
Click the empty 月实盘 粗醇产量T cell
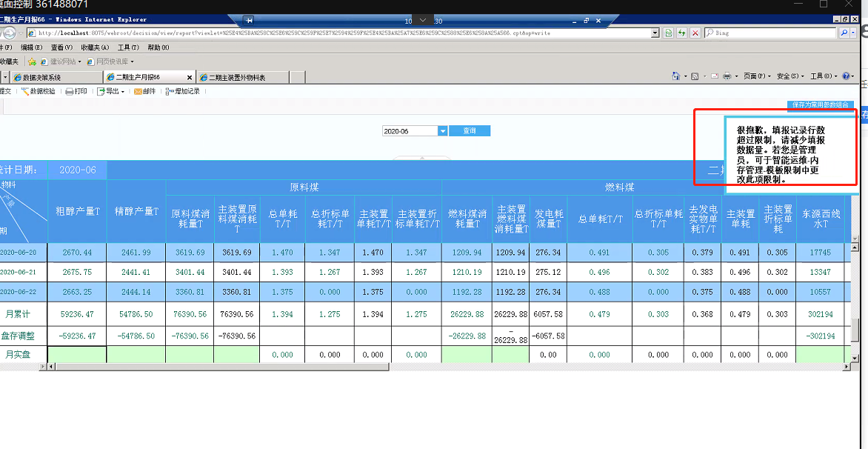(77, 355)
